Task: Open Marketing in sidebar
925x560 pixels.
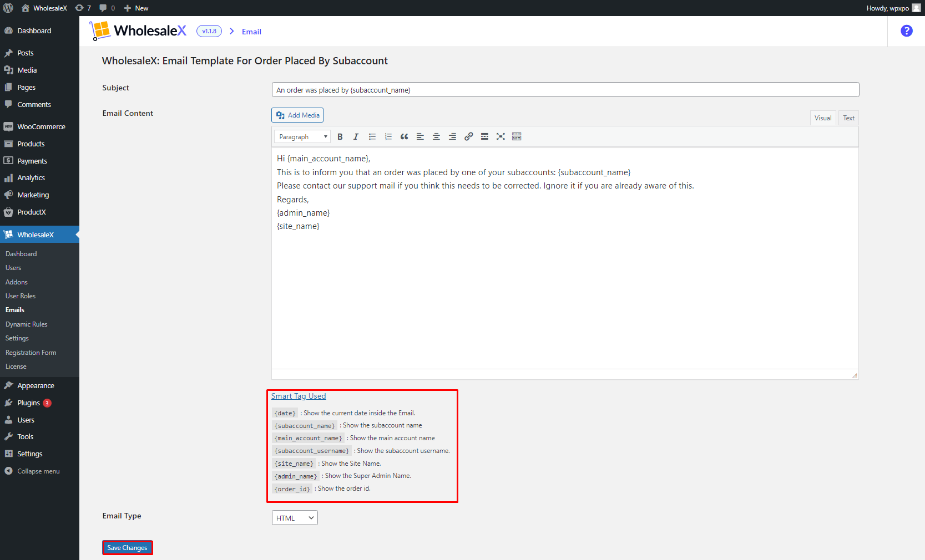Action: tap(33, 195)
